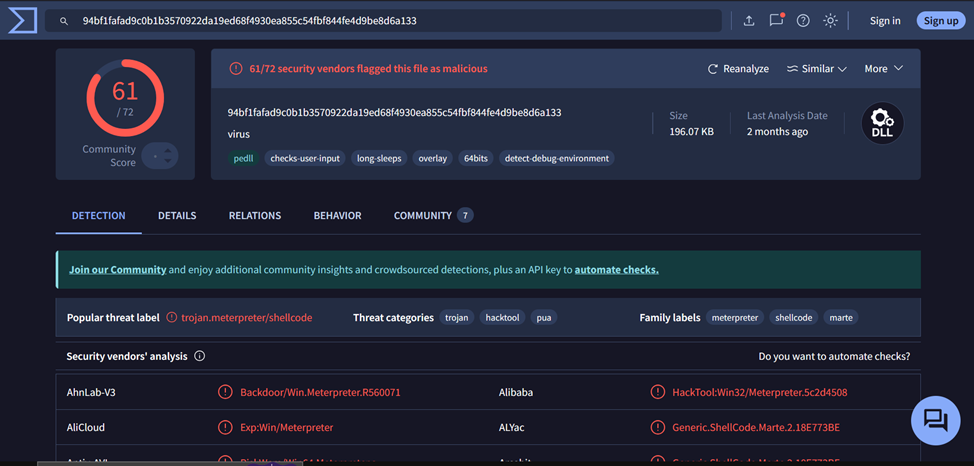Image resolution: width=974 pixels, height=466 pixels.
Task: Click the checks-user-input tag
Action: coord(305,158)
